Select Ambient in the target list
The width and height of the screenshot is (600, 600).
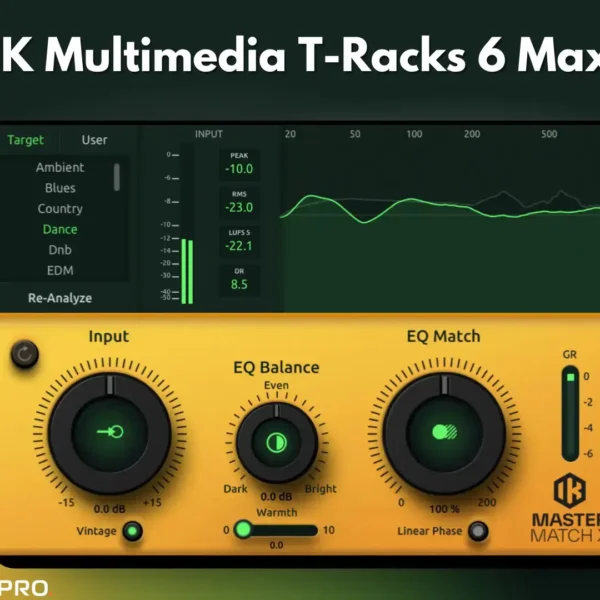click(x=60, y=168)
